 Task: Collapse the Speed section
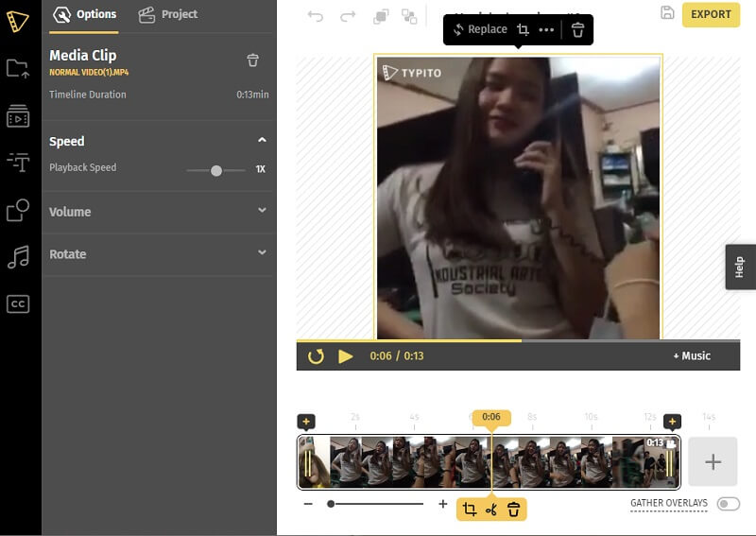tap(262, 141)
